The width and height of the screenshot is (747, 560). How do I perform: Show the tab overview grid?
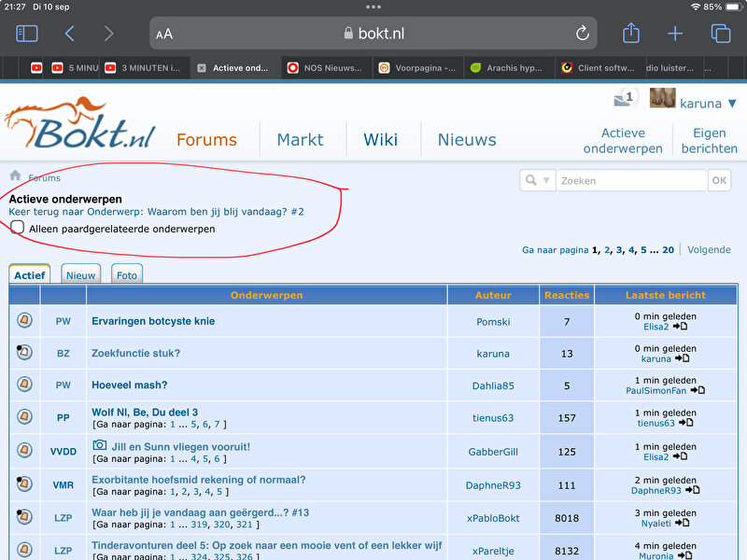[x=720, y=34]
